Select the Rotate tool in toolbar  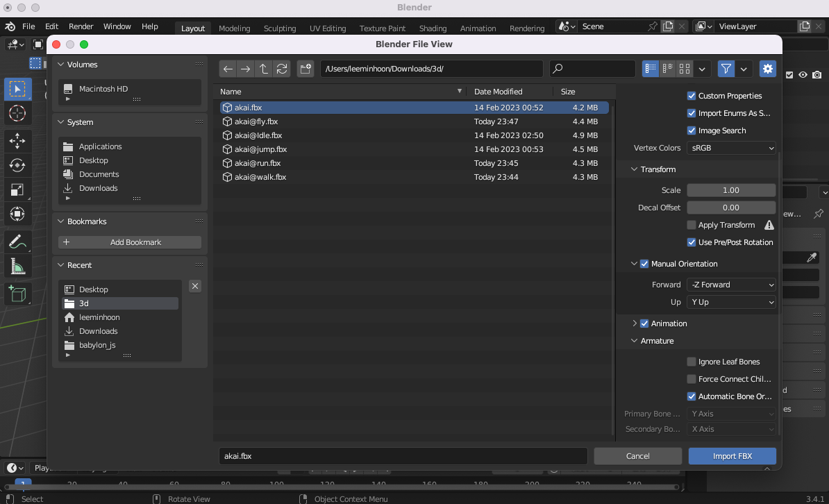pos(17,165)
